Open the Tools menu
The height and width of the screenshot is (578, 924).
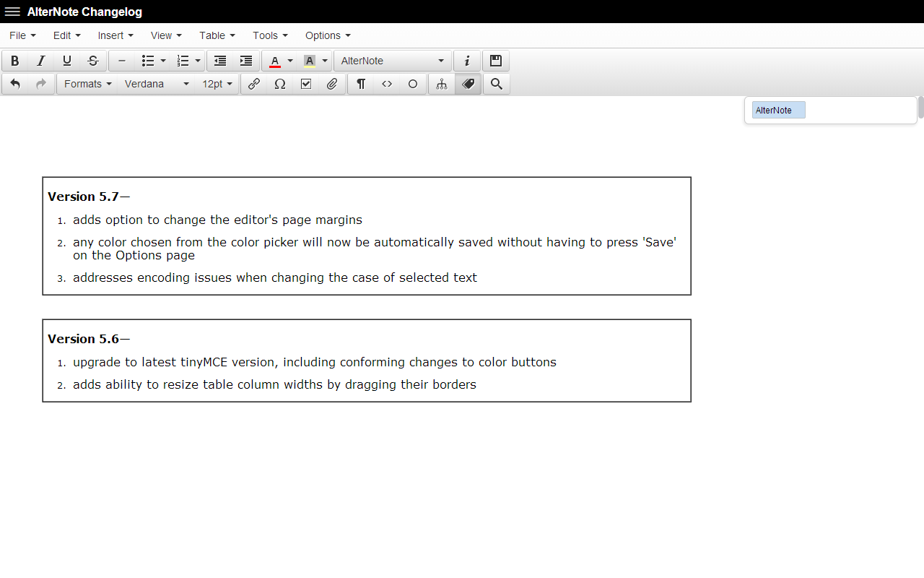270,35
